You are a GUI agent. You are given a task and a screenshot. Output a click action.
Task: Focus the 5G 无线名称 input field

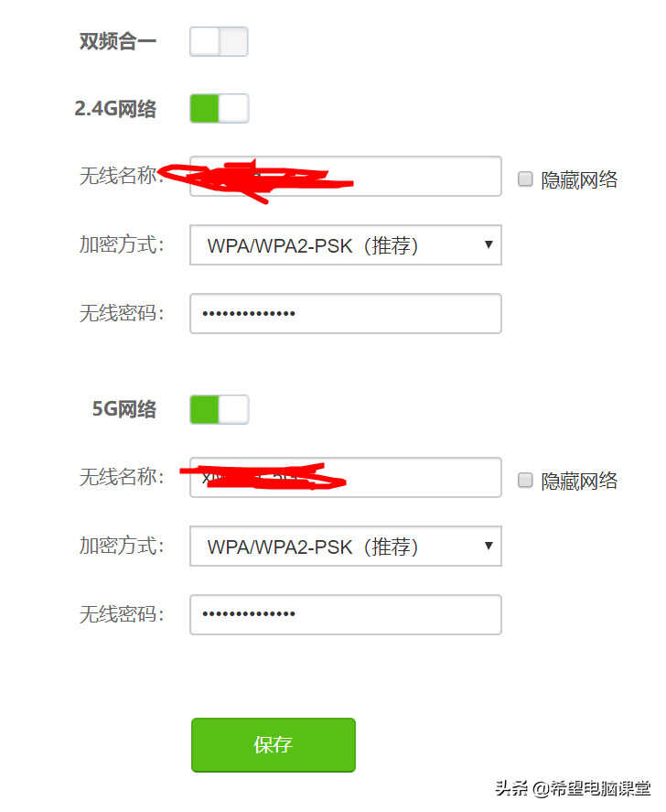[346, 478]
